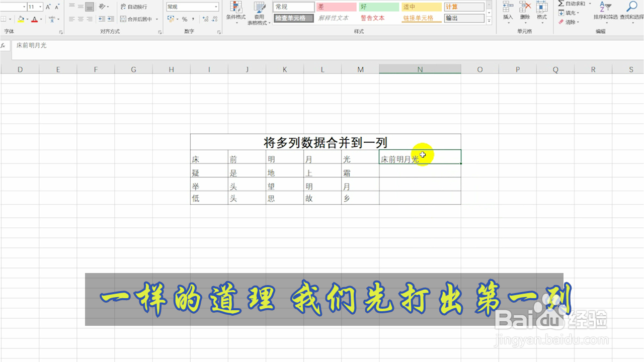Select the cell containing 地
Screen dimensions: 644x362
[285, 171]
